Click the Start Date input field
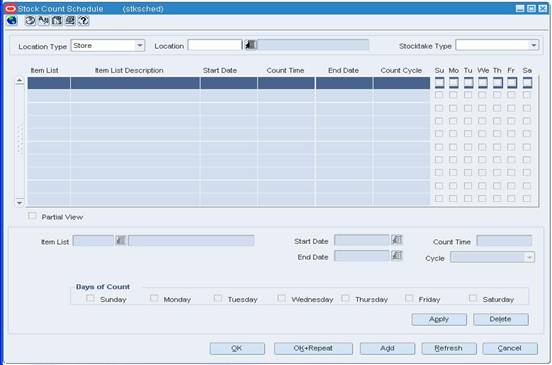The width and height of the screenshot is (552, 365). pos(362,240)
